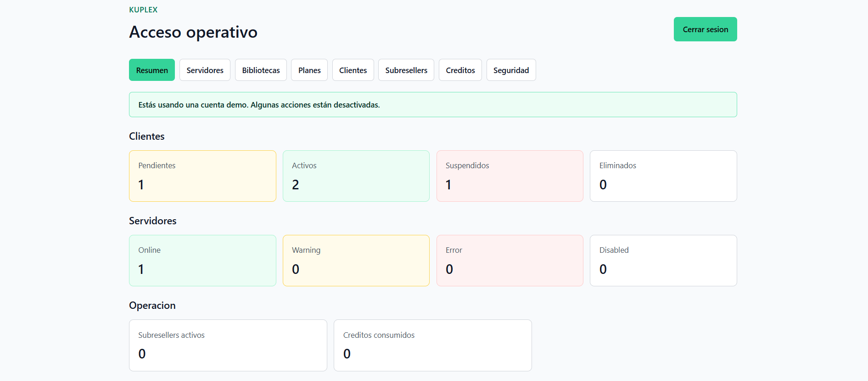This screenshot has height=381, width=868.
Task: Click the Cerrar sesion button
Action: tap(705, 29)
